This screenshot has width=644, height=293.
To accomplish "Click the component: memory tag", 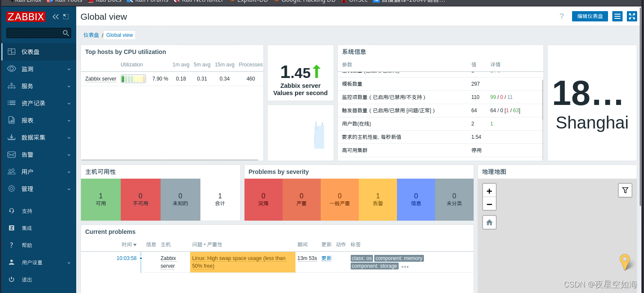I will click(399, 258).
